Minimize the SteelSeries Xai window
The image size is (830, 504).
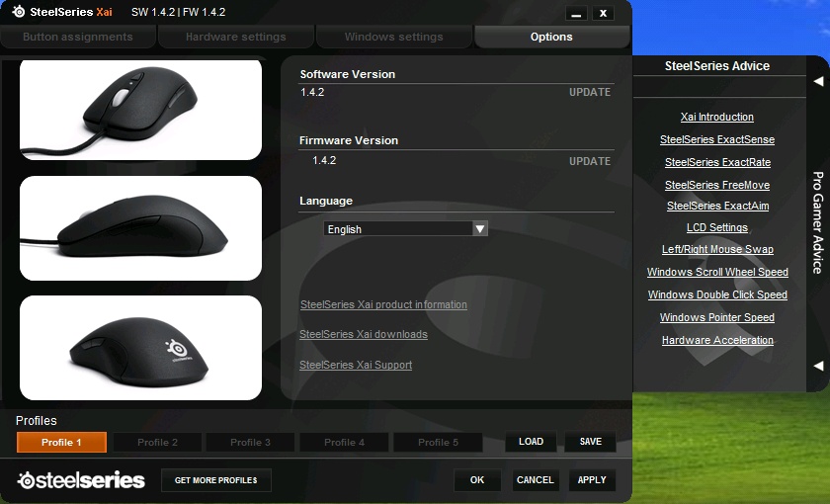pyautogui.click(x=576, y=13)
